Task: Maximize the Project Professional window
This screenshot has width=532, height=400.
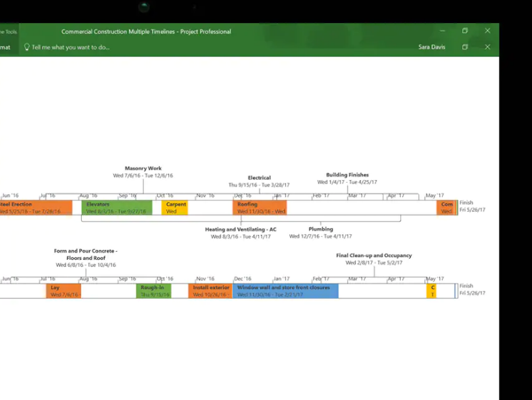Action: coord(465,31)
